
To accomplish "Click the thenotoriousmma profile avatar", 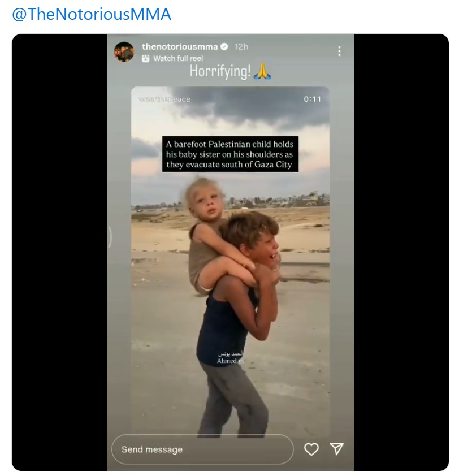I will pos(124,52).
